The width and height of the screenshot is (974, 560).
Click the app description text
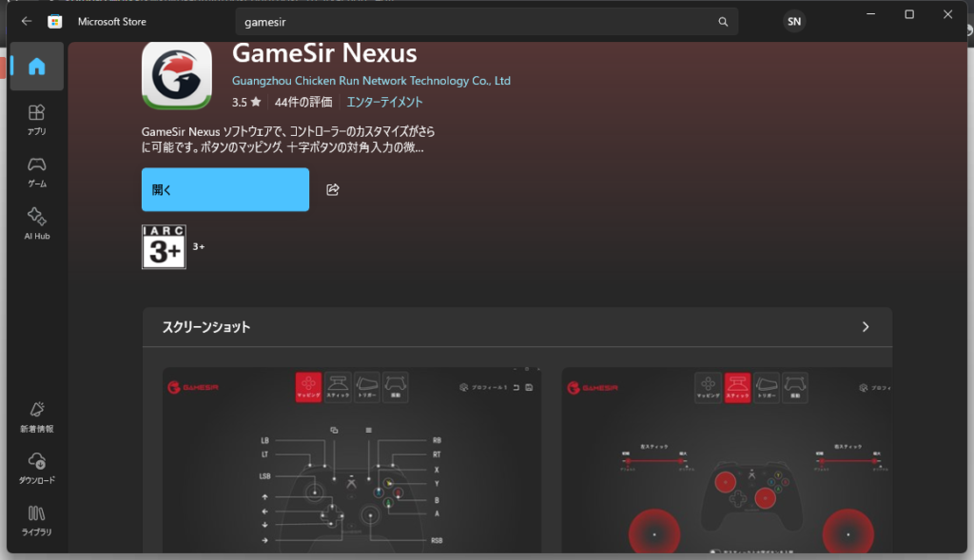[x=288, y=140]
